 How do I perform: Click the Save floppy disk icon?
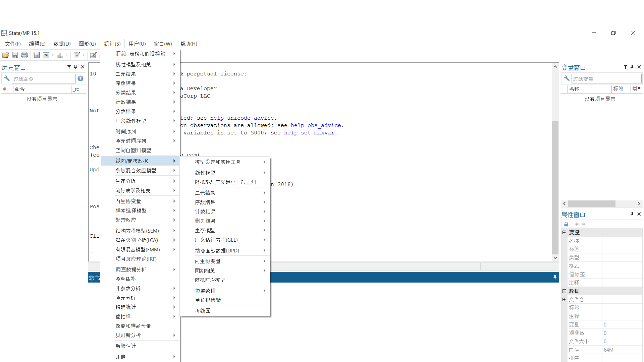[x=15, y=55]
